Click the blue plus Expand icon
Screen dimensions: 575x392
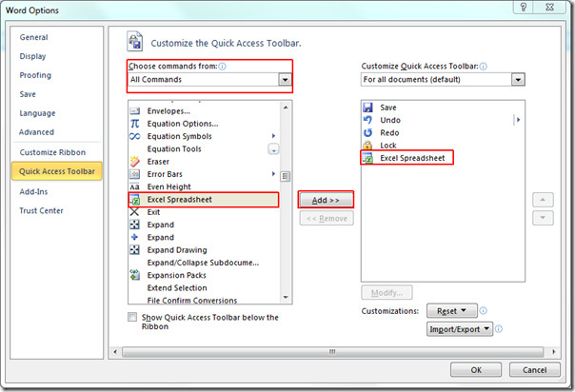point(134,237)
